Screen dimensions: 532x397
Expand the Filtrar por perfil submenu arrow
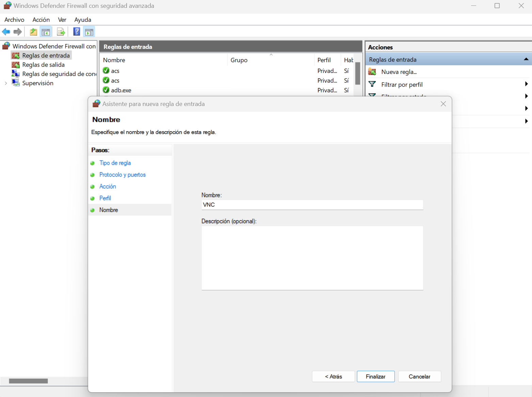[526, 84]
